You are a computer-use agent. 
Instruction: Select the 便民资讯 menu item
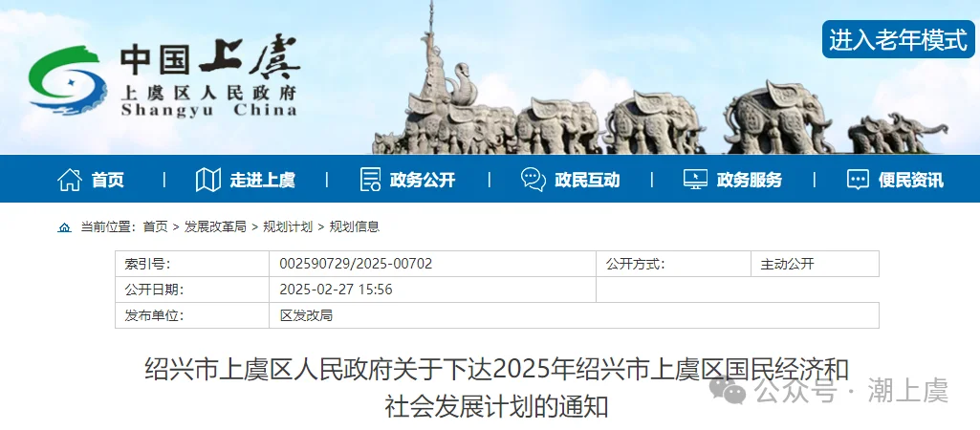click(910, 181)
